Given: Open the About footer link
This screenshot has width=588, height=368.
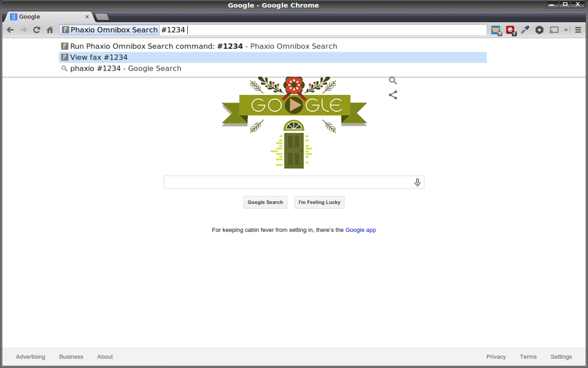Looking at the screenshot, I should point(105,357).
